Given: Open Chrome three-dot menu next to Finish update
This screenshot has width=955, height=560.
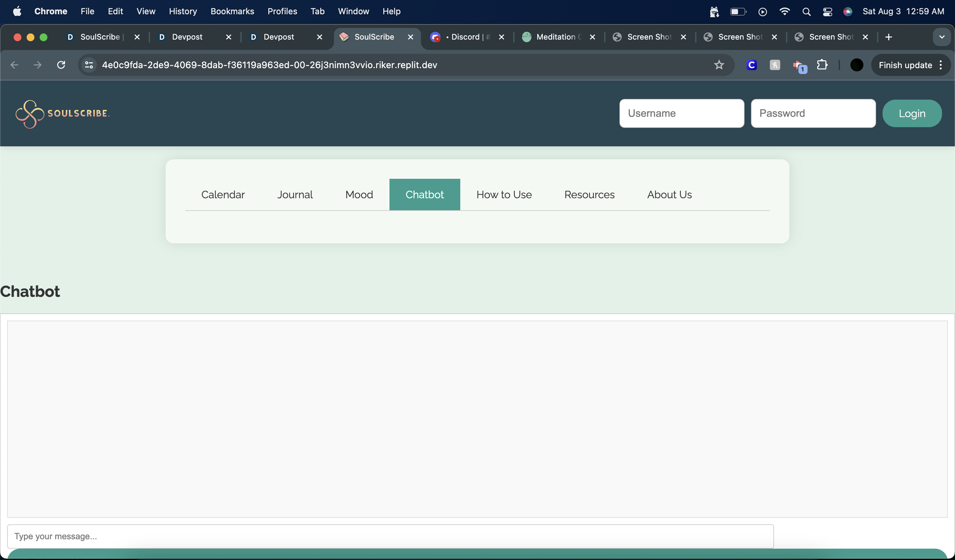Looking at the screenshot, I should point(941,65).
